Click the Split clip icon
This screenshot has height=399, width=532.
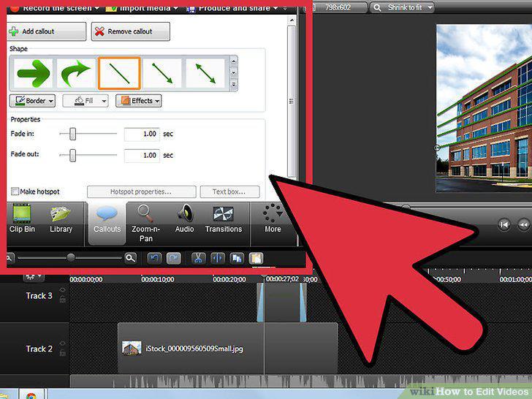click(x=218, y=259)
